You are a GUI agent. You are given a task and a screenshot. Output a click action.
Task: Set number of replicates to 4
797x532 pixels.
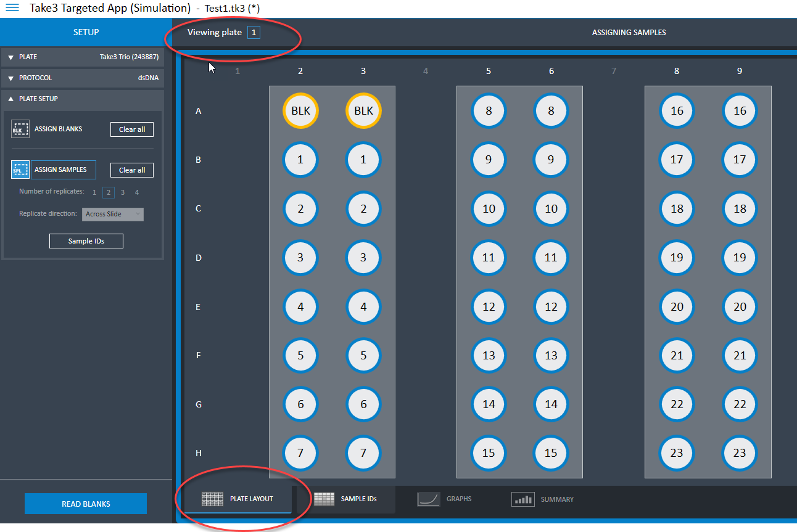(137, 192)
